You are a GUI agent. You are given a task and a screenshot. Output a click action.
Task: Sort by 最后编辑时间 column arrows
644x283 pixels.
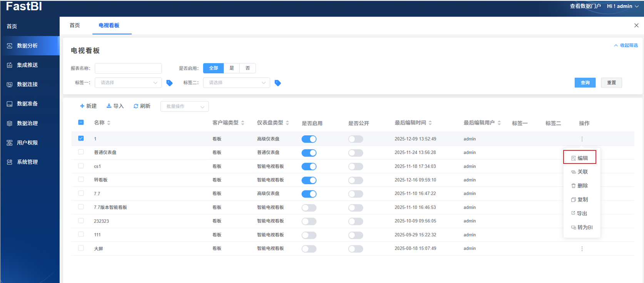tap(430, 123)
